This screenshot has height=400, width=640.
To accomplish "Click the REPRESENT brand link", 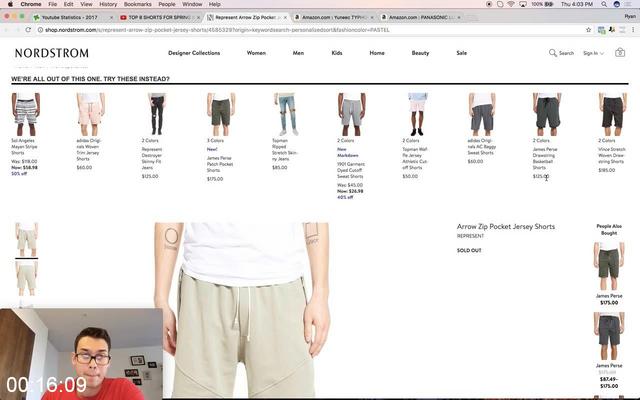I will (470, 236).
